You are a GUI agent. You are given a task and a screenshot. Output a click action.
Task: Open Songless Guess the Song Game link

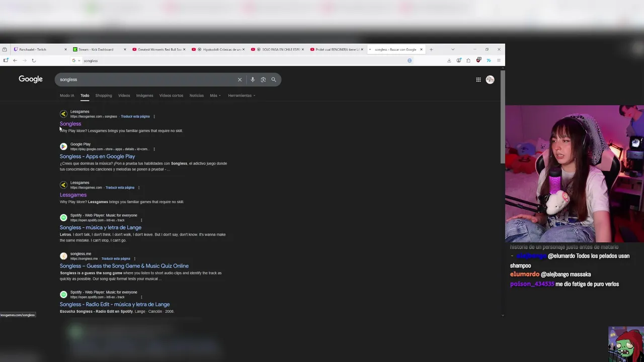[x=124, y=266]
